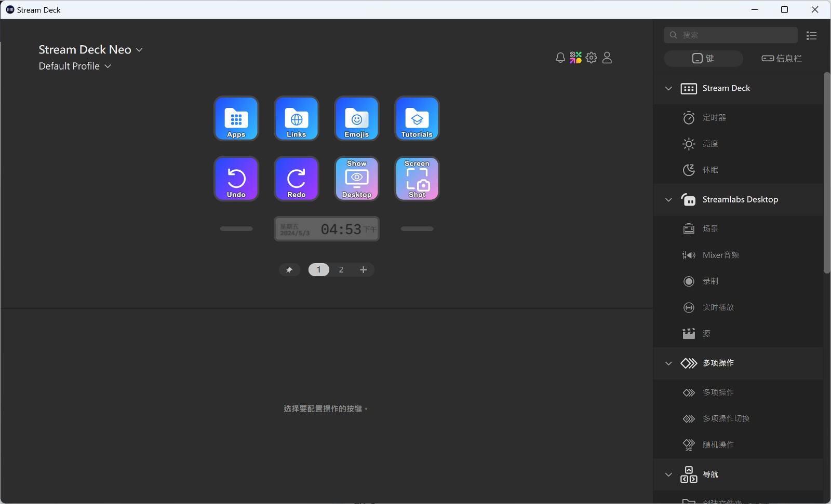This screenshot has height=504, width=831.
Task: Select the 场景 scene action
Action: point(738,229)
